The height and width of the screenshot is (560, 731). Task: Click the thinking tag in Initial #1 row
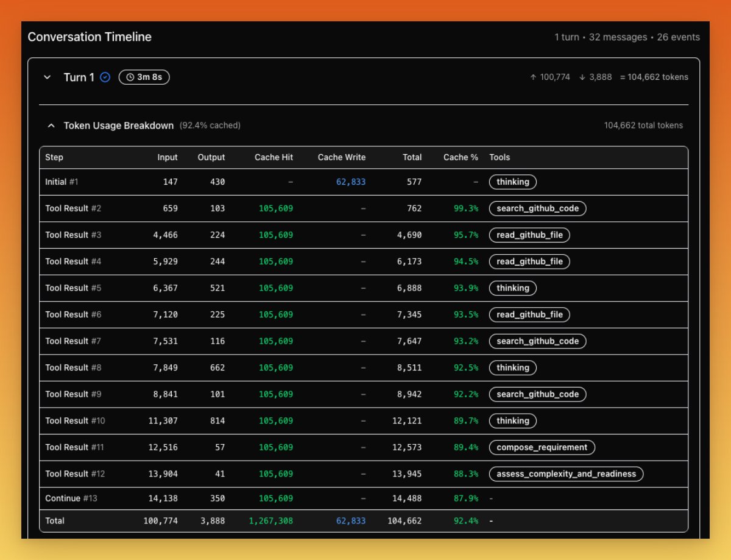tap(512, 182)
